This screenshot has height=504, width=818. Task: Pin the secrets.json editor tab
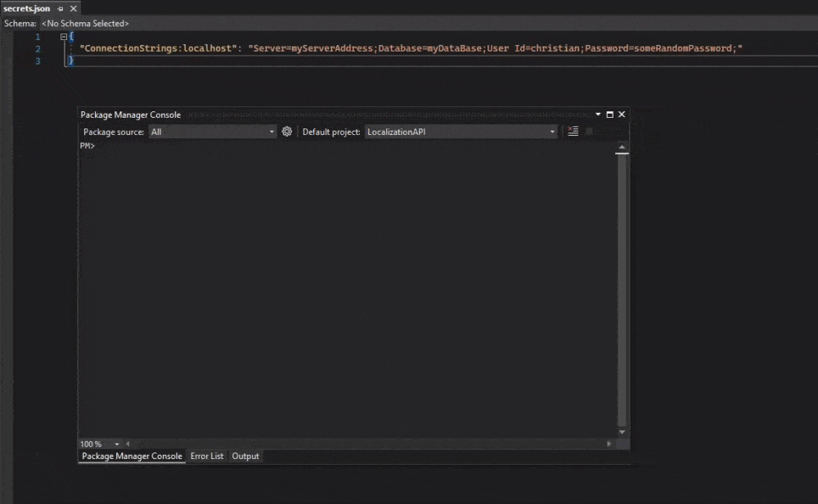coord(60,8)
